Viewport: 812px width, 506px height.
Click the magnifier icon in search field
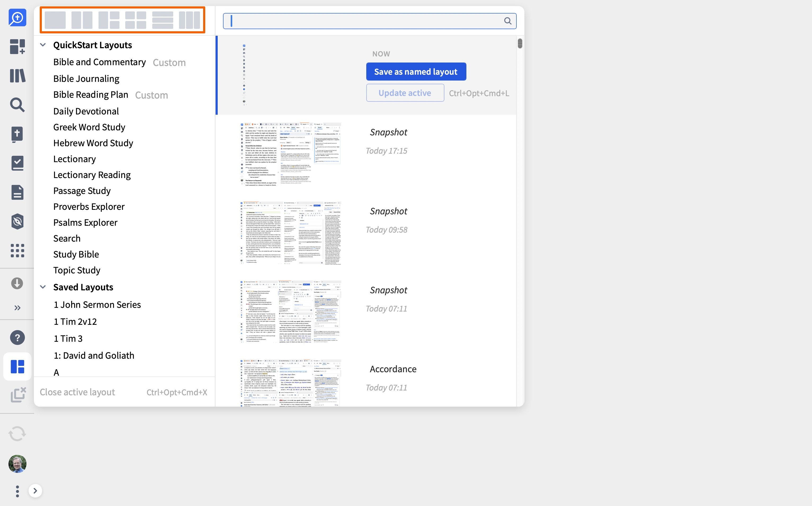(x=507, y=21)
